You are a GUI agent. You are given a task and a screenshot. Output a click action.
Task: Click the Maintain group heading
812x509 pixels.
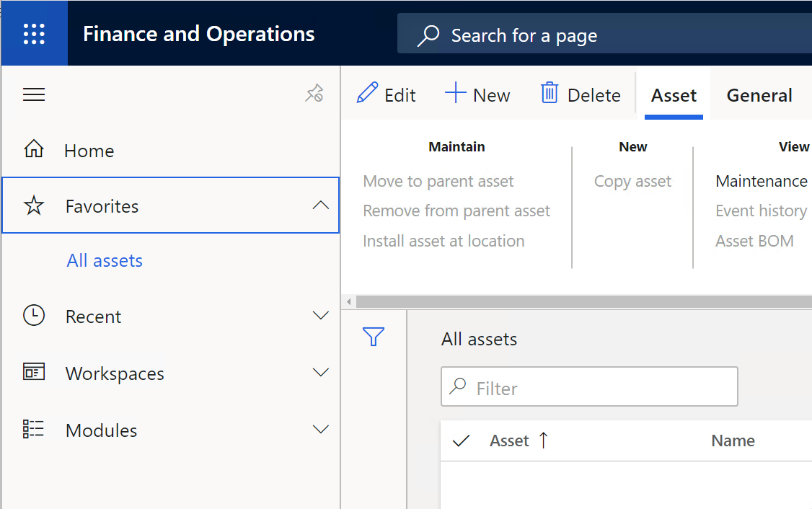(x=456, y=147)
